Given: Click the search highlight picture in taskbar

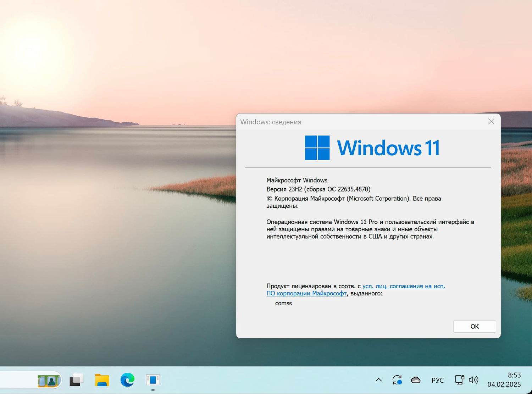Looking at the screenshot, I should pyautogui.click(x=49, y=381).
